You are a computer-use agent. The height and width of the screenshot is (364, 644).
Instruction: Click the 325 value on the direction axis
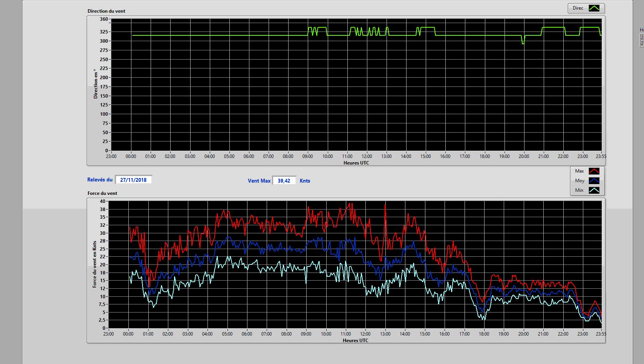[x=104, y=32]
